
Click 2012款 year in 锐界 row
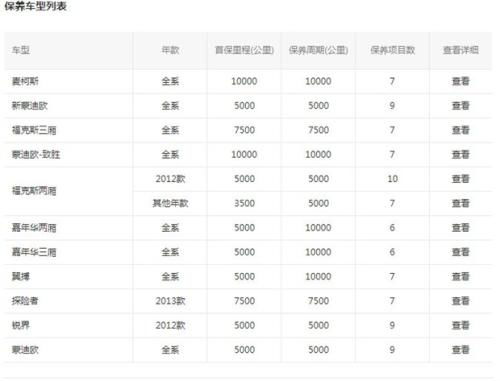(170, 325)
